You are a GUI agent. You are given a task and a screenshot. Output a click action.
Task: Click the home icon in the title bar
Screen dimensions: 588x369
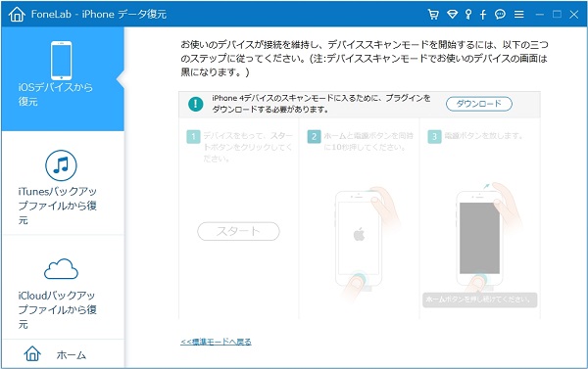coord(17,15)
